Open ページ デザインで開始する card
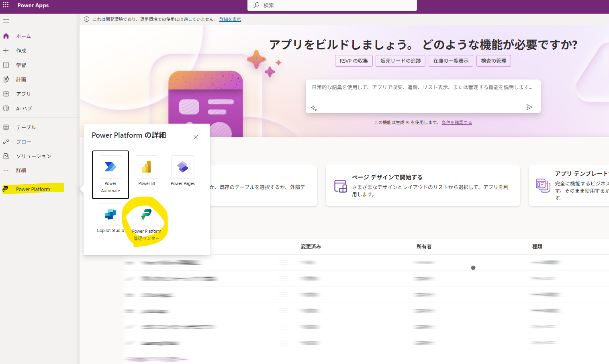The image size is (609, 364). 423,186
